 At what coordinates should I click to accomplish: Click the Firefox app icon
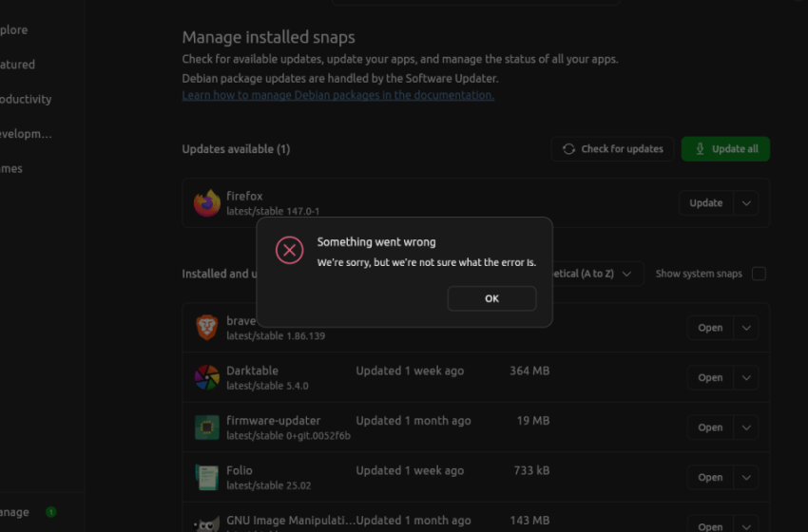(206, 203)
